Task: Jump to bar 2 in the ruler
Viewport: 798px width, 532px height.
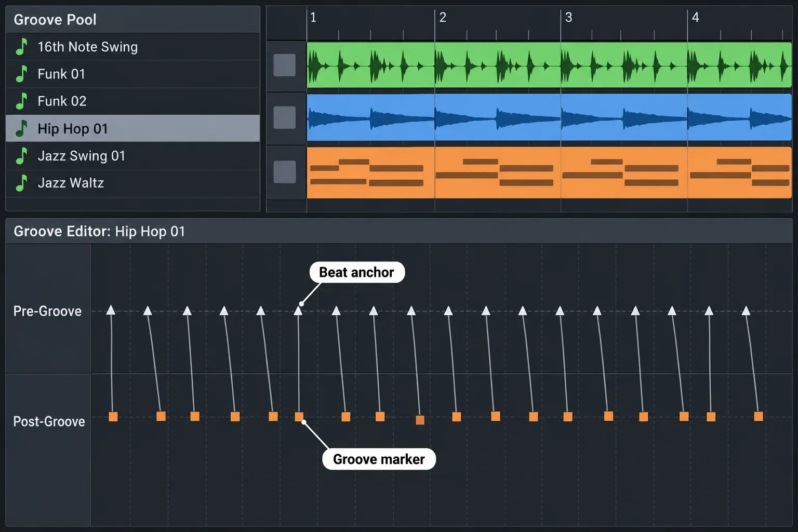Action: tap(443, 18)
